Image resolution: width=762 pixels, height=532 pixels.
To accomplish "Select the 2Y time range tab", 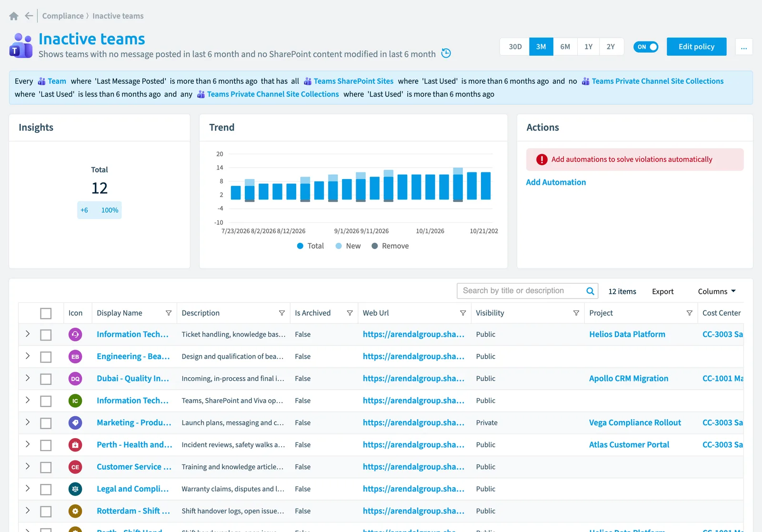I will click(611, 47).
